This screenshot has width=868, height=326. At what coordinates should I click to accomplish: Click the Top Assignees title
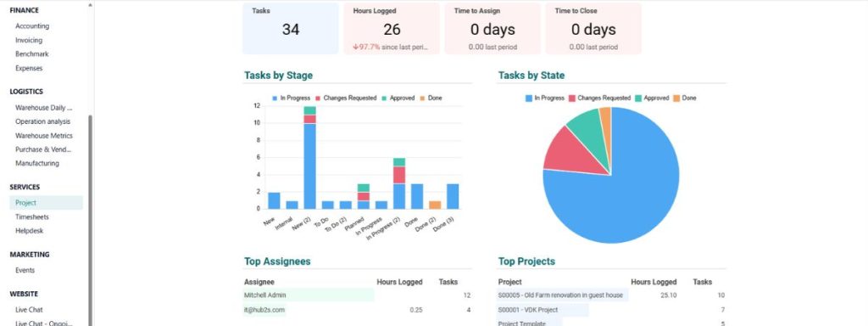(x=277, y=261)
